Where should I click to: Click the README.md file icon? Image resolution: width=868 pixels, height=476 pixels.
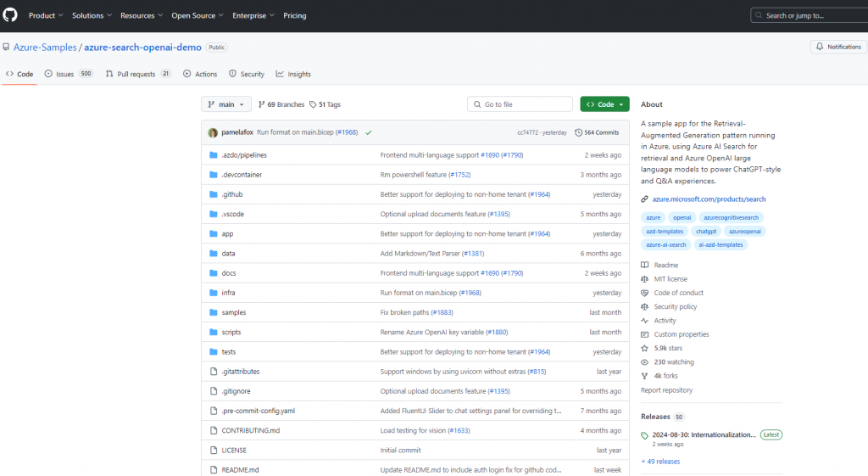[214, 470]
